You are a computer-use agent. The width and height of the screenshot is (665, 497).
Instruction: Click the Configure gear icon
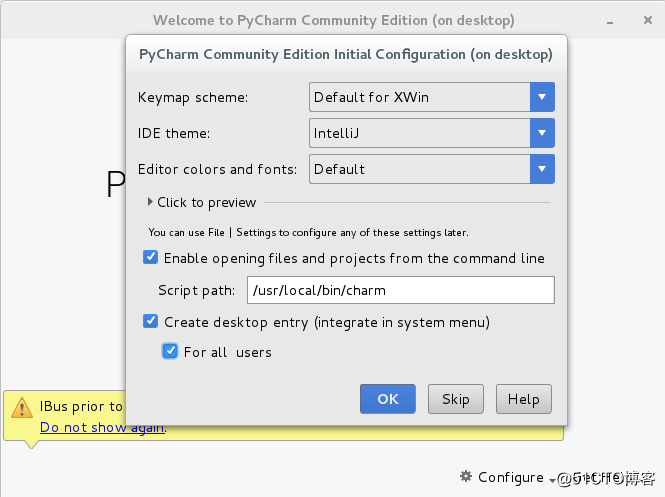pos(466,476)
